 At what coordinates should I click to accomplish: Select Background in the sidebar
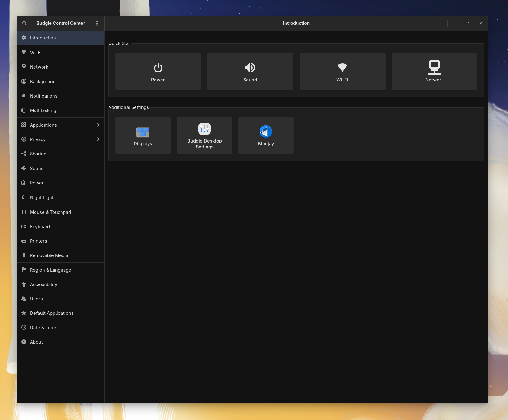43,82
